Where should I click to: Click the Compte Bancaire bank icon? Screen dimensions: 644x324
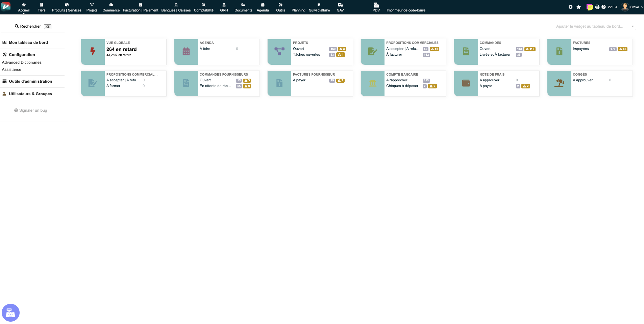372,83
